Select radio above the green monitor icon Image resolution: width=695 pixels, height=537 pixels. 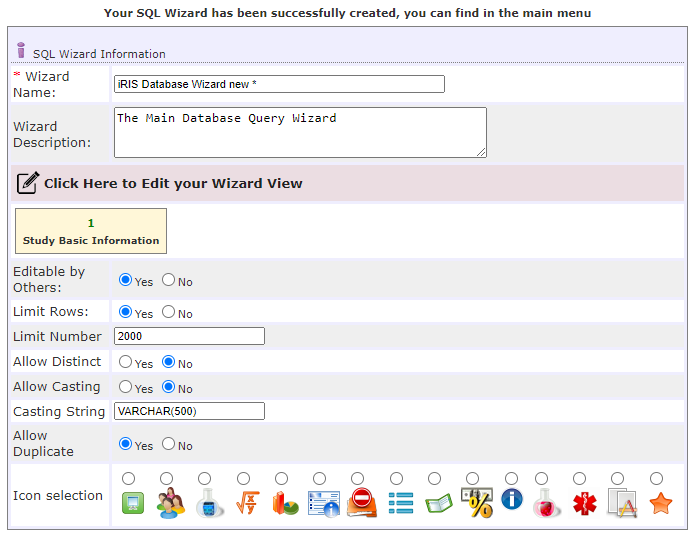[x=129, y=479]
